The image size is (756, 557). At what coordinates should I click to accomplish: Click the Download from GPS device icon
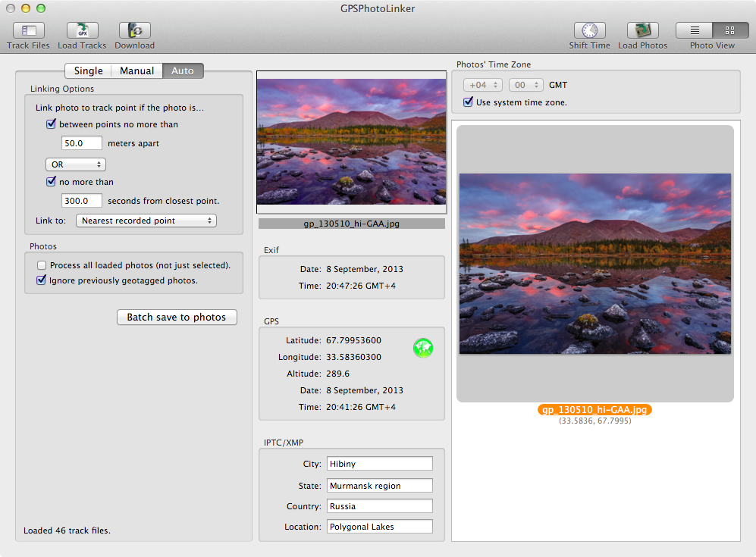point(135,30)
